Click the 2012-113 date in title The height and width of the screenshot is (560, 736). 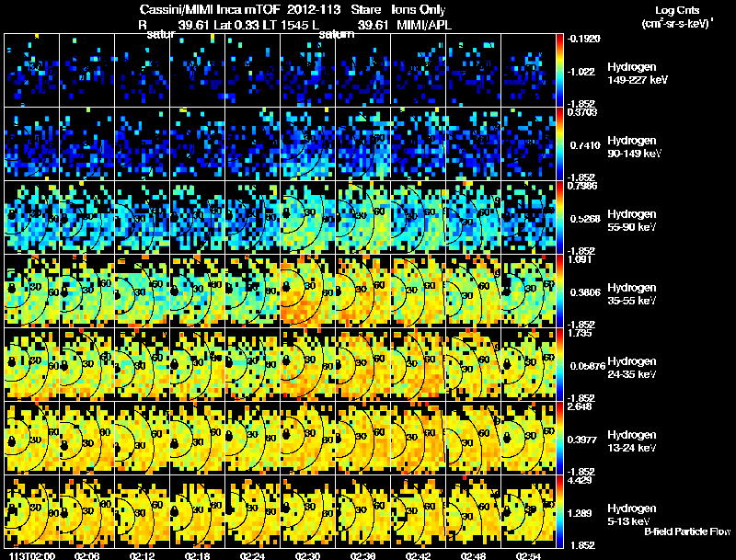312,9
